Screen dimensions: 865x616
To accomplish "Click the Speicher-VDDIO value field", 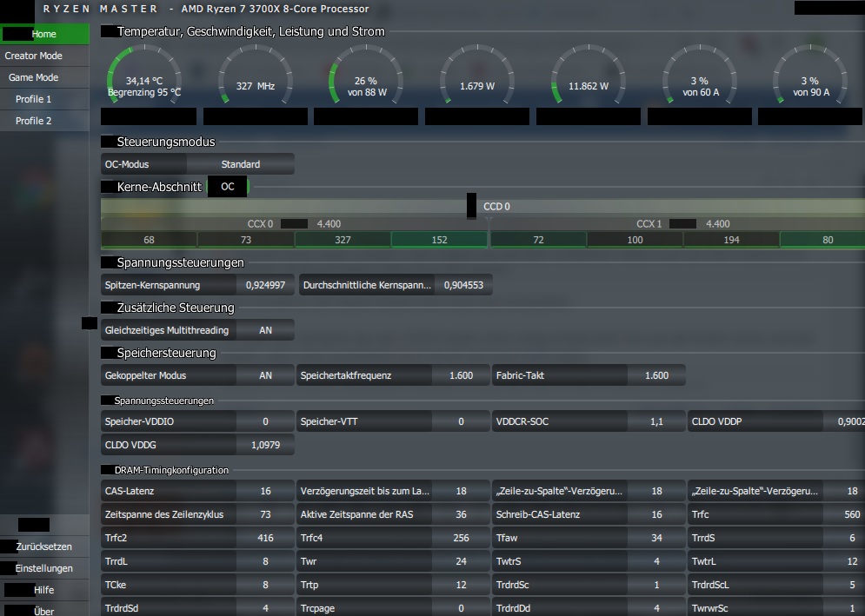I will [x=265, y=421].
